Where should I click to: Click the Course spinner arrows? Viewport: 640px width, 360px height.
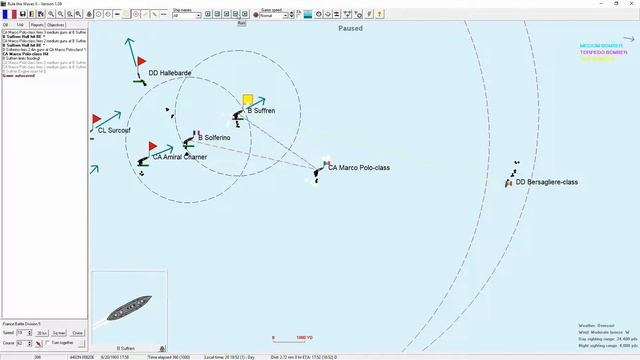pos(29,343)
